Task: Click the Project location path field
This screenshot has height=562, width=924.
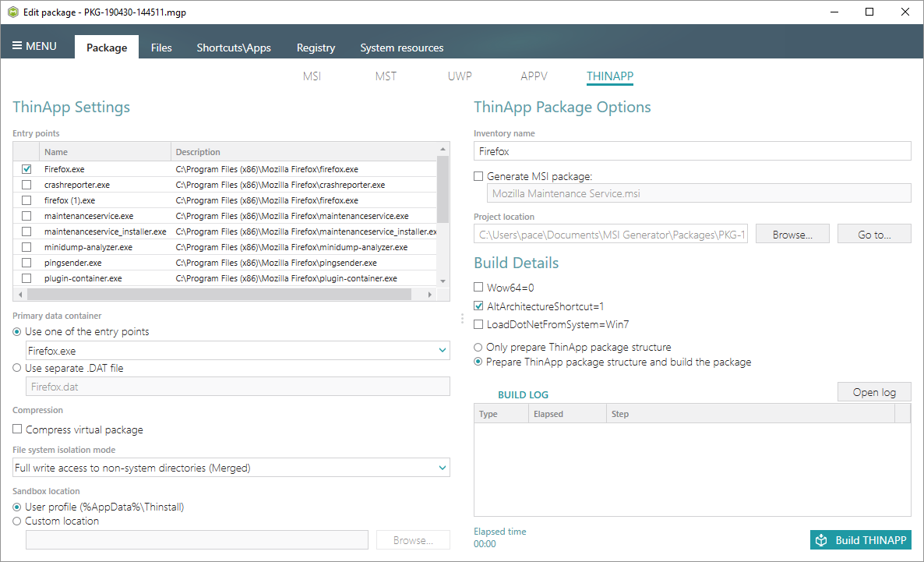Action: [611, 234]
